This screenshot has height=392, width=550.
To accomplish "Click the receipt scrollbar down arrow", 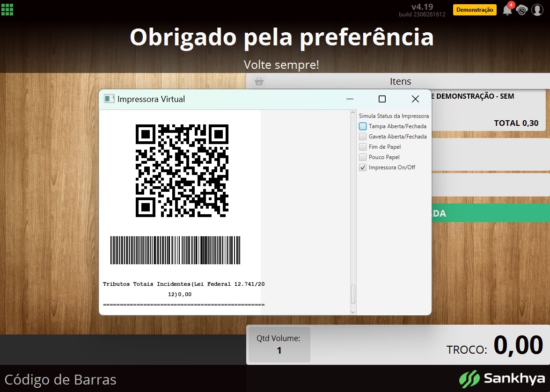I will 353,312.
